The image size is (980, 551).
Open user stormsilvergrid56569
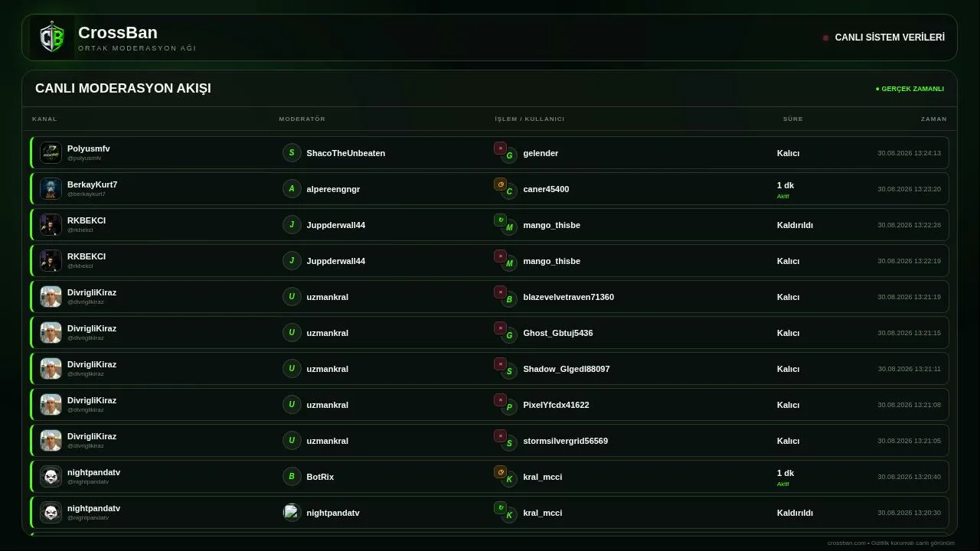pos(566,441)
